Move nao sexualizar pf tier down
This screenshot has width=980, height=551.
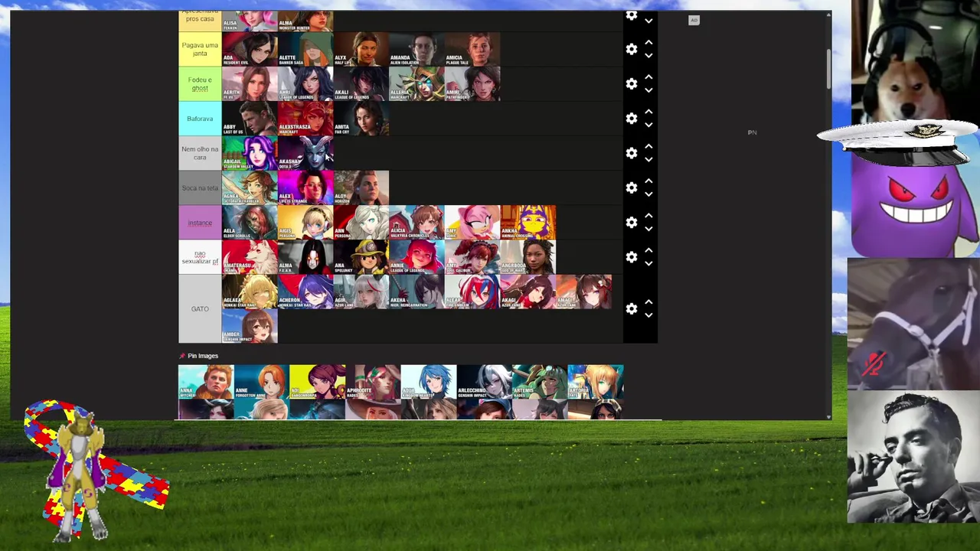click(x=648, y=263)
